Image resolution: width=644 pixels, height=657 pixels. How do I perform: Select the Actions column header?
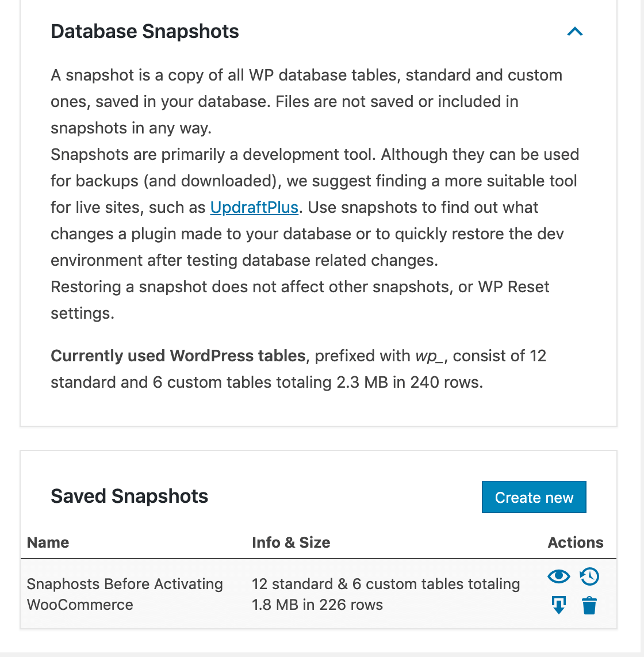(576, 542)
